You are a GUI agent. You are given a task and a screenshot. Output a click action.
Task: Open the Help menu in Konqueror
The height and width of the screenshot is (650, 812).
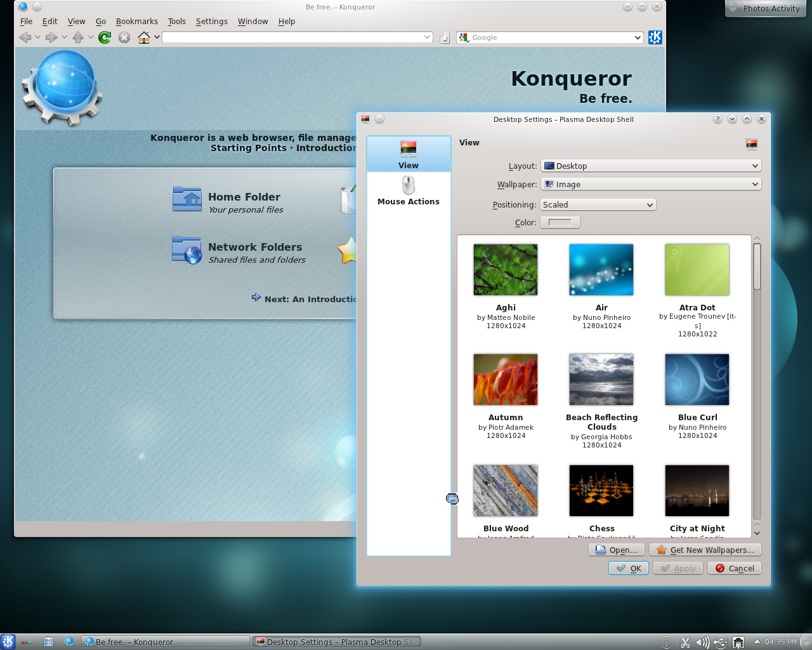(x=287, y=21)
